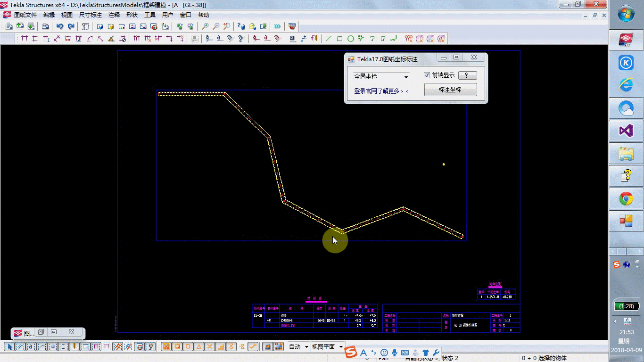Select the vertical dimension tool

[x=35, y=39]
